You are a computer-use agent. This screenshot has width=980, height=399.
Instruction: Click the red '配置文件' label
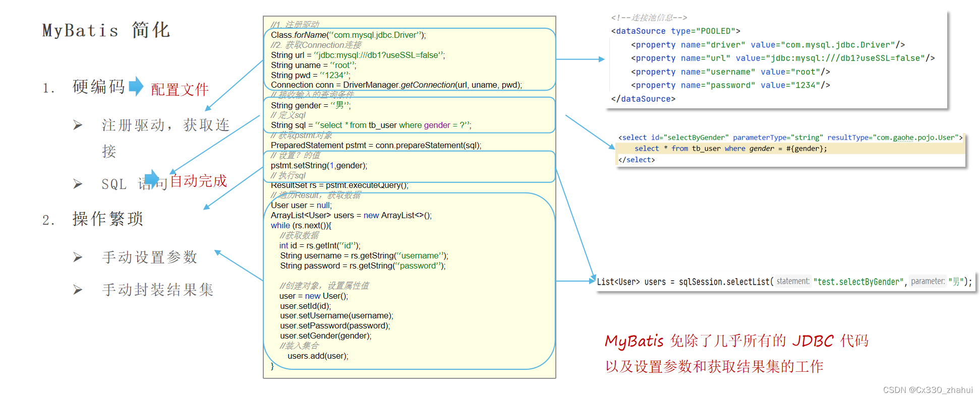[180, 90]
